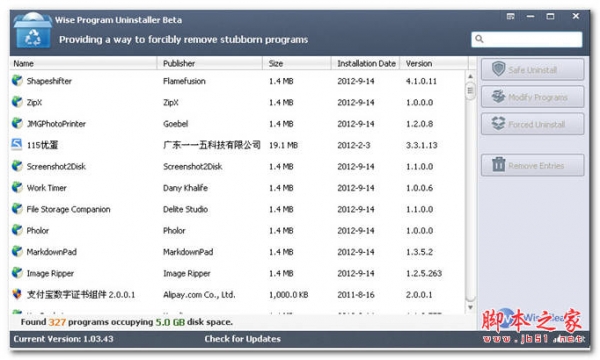Click the version 1.3.5.2 cell
The image size is (600, 360).
coord(419,252)
